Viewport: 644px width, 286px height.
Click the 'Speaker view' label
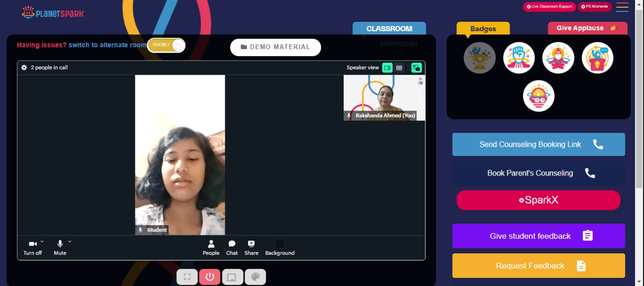tap(363, 68)
